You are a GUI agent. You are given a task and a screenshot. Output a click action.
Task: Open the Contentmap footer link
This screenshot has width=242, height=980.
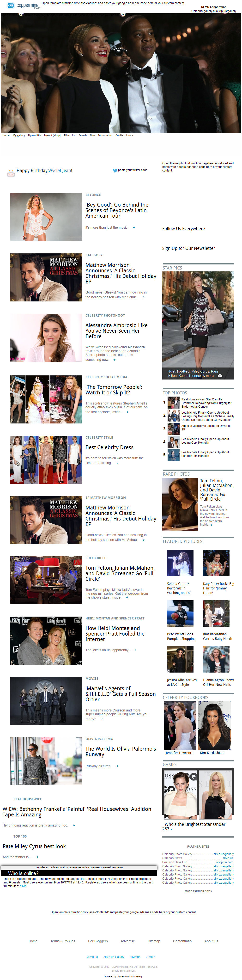[x=182, y=941]
